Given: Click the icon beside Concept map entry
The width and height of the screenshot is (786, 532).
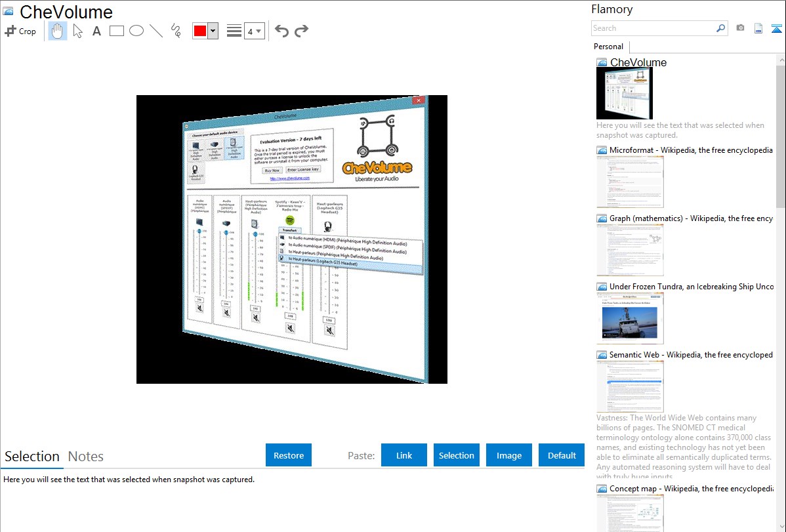Looking at the screenshot, I should [602, 489].
